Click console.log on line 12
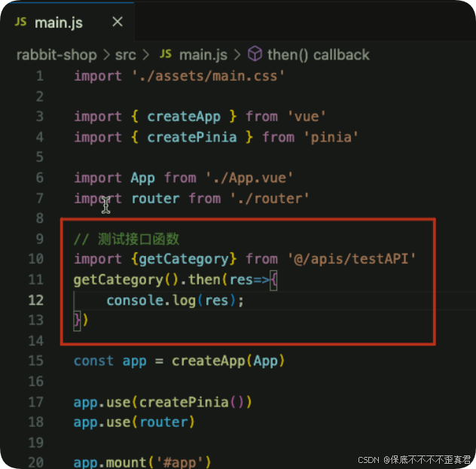Image resolution: width=476 pixels, height=469 pixels. pyautogui.click(x=151, y=300)
